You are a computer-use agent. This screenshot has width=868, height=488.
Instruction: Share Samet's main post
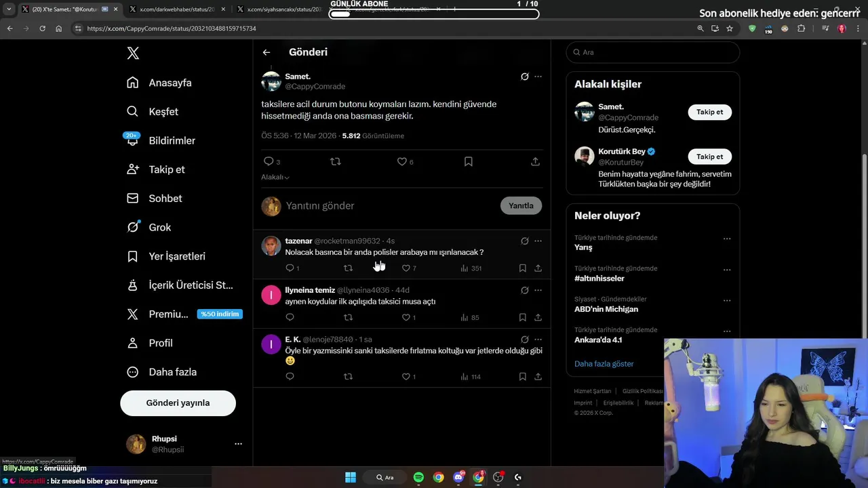(535, 161)
